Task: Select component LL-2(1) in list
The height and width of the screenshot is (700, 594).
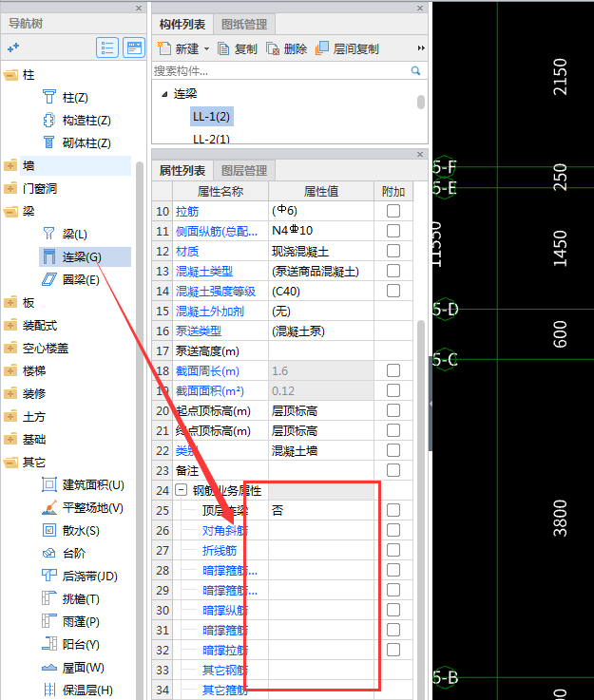Action: 211,139
